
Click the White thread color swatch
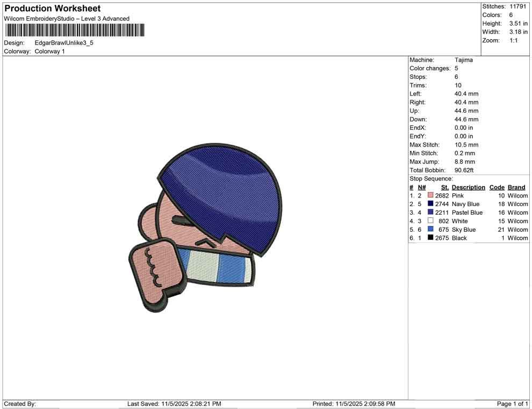(430, 221)
